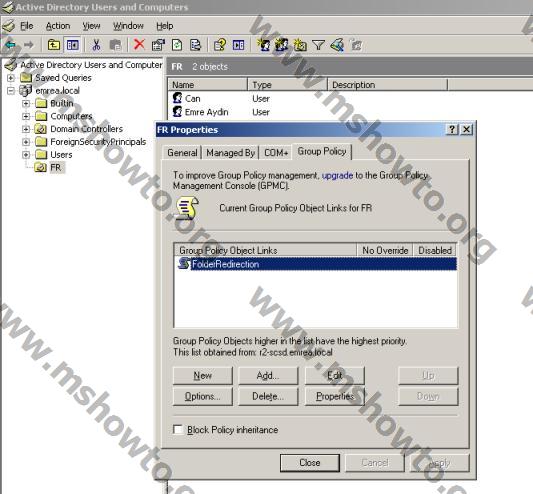Select the Domain Controllers label in tree
533x494 pixels.
pyautogui.click(x=86, y=129)
